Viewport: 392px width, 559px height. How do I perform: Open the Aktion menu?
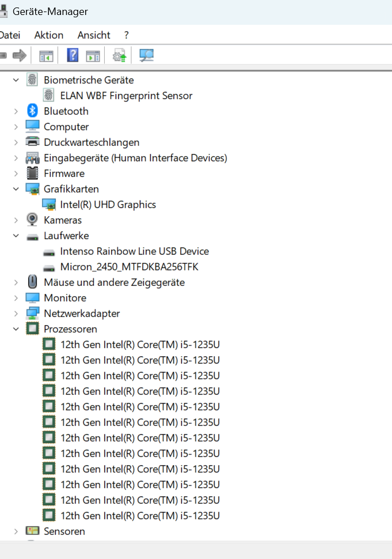(x=49, y=35)
